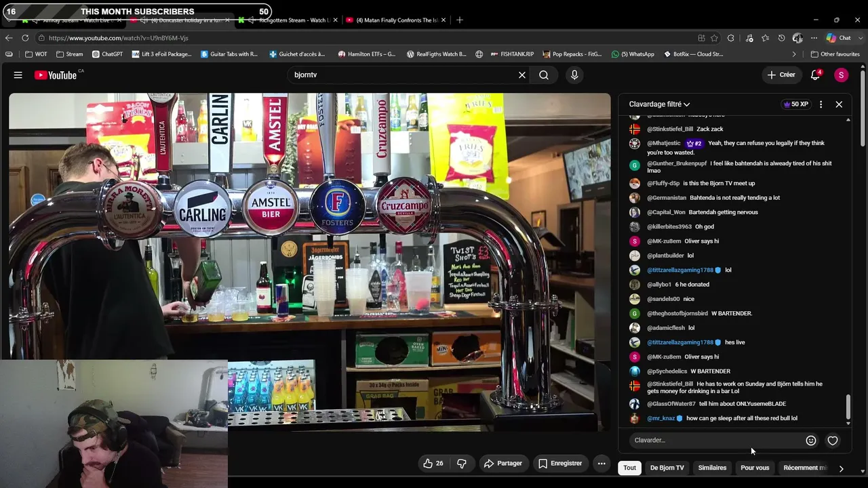Open the YouTube guide hamburger menu

(x=18, y=75)
